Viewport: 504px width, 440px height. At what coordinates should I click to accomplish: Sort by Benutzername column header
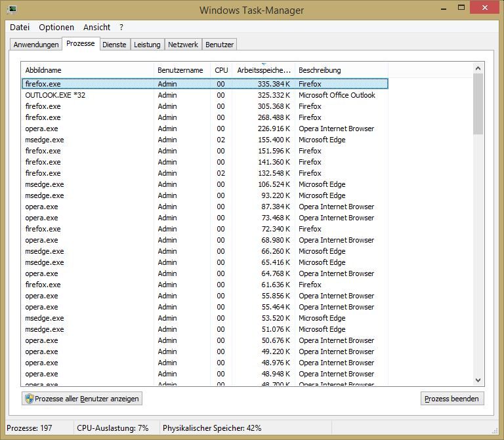pyautogui.click(x=182, y=70)
